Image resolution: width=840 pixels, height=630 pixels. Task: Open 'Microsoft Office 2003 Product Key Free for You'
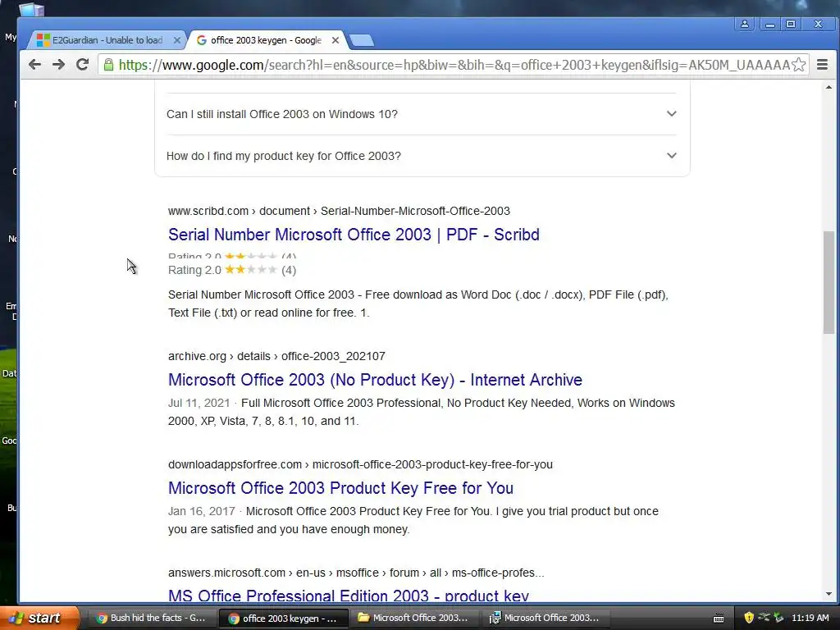[340, 488]
